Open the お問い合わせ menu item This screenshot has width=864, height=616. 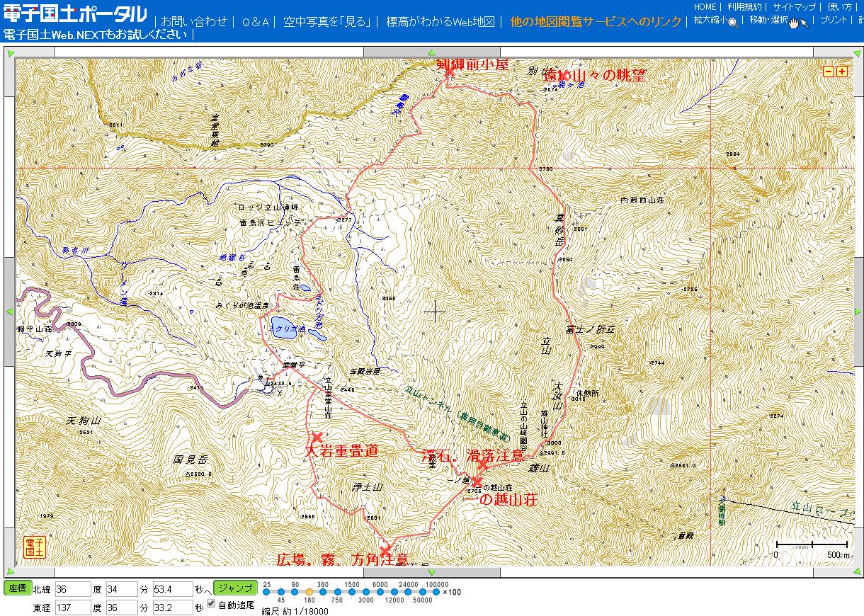point(193,22)
